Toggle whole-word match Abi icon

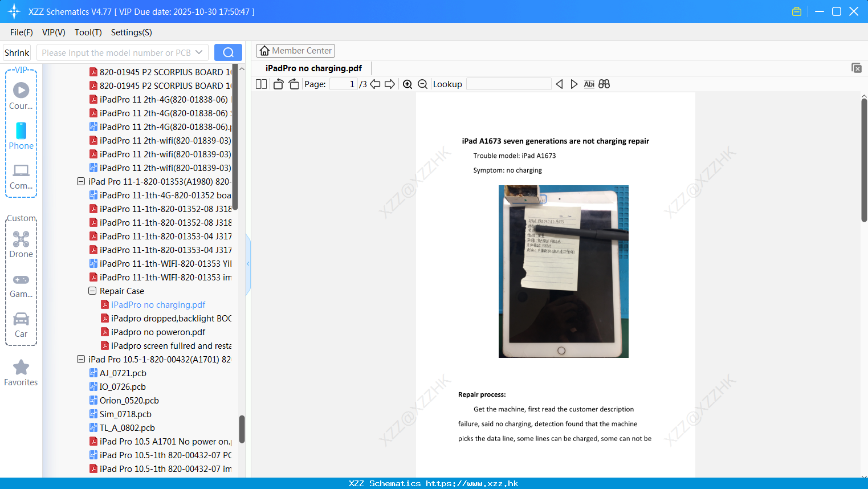pyautogui.click(x=589, y=84)
